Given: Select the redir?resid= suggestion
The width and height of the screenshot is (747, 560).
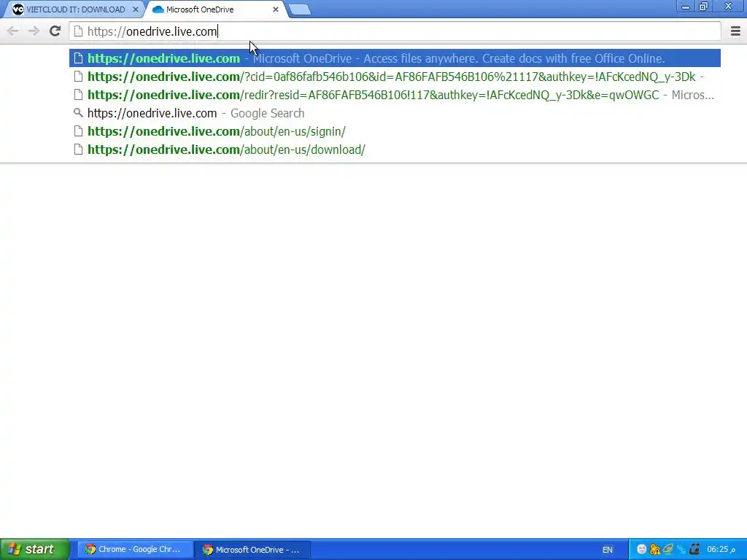Looking at the screenshot, I should 395,95.
